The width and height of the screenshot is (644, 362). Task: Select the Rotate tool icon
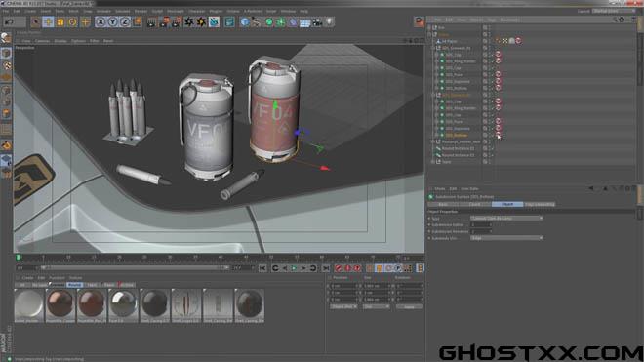[73, 21]
